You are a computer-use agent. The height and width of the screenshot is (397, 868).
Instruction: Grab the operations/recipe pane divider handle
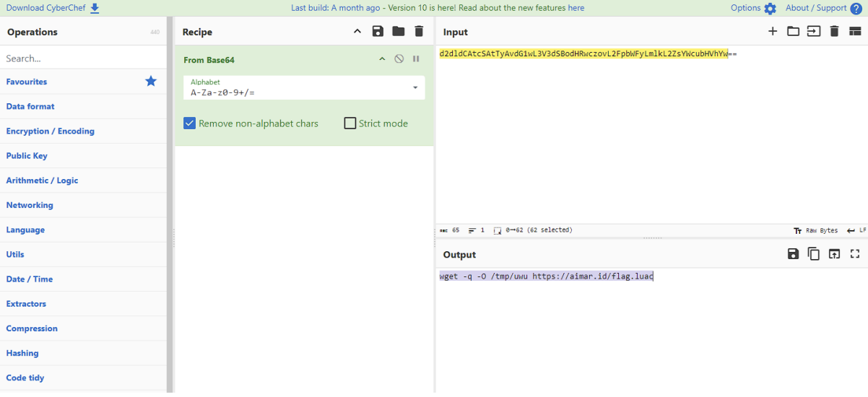tap(174, 238)
